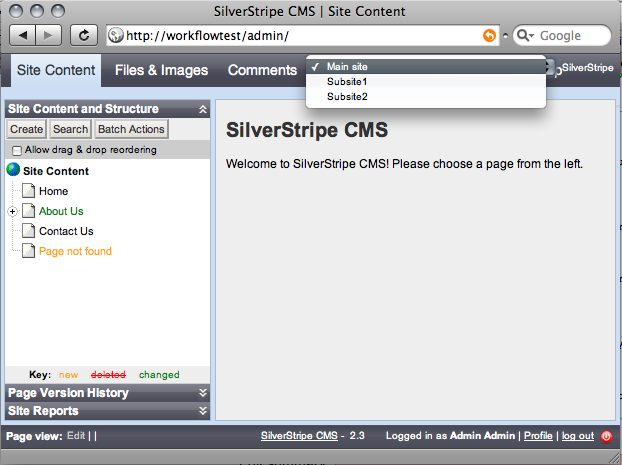Click the SilverStripe logo at top right
Screen dimensions: 622x465
click(587, 68)
